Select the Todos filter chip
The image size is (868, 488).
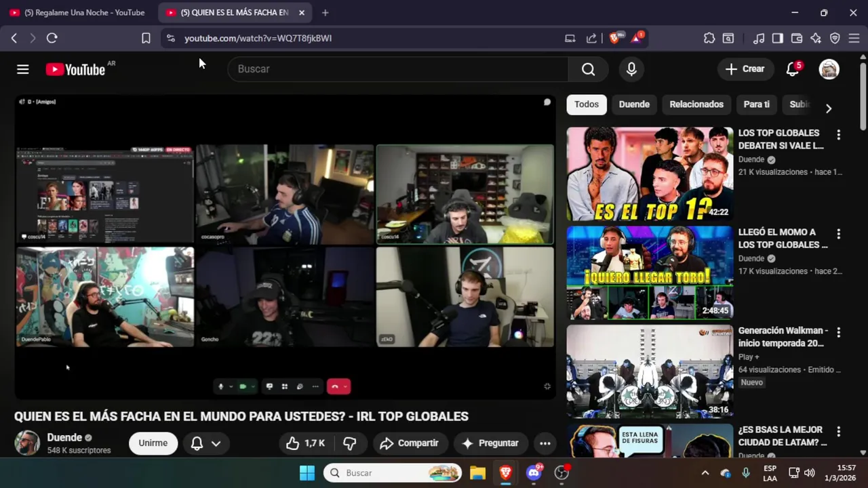point(587,104)
